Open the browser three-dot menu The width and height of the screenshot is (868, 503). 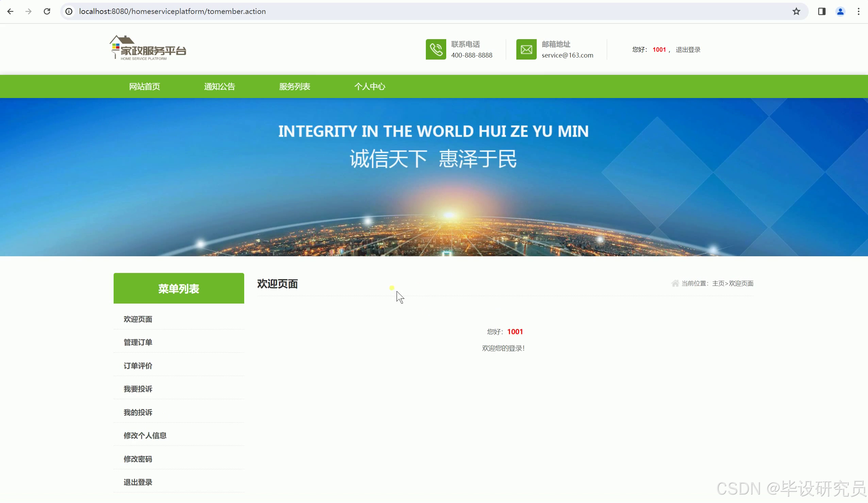pyautogui.click(x=858, y=11)
